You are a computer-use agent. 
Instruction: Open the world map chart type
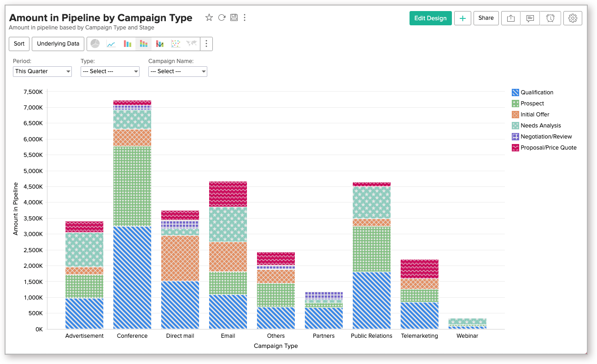[x=191, y=44]
